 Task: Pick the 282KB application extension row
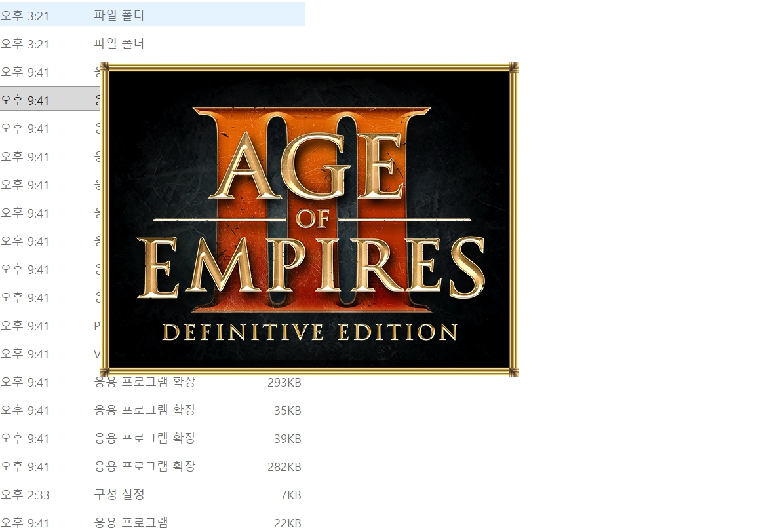coord(152,466)
